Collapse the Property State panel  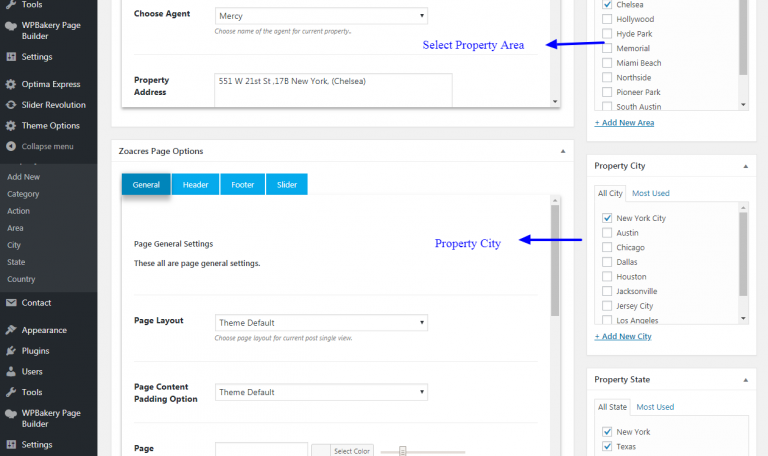pos(745,380)
